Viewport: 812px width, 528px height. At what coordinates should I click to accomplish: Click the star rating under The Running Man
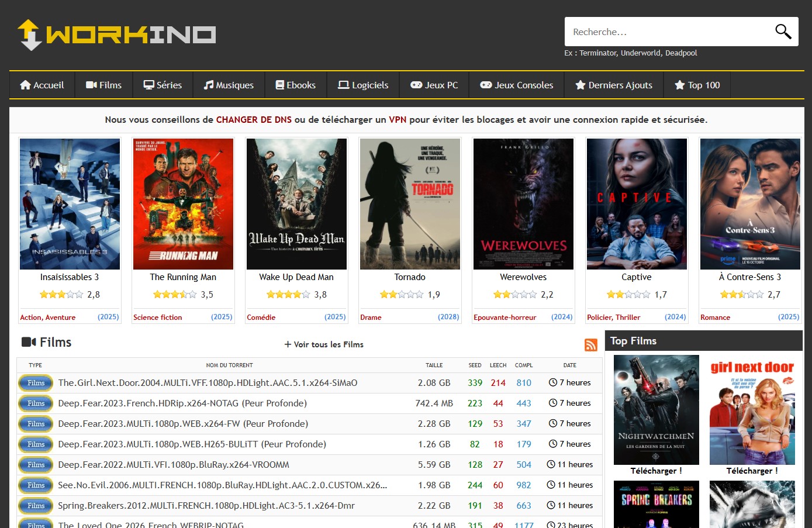point(175,295)
